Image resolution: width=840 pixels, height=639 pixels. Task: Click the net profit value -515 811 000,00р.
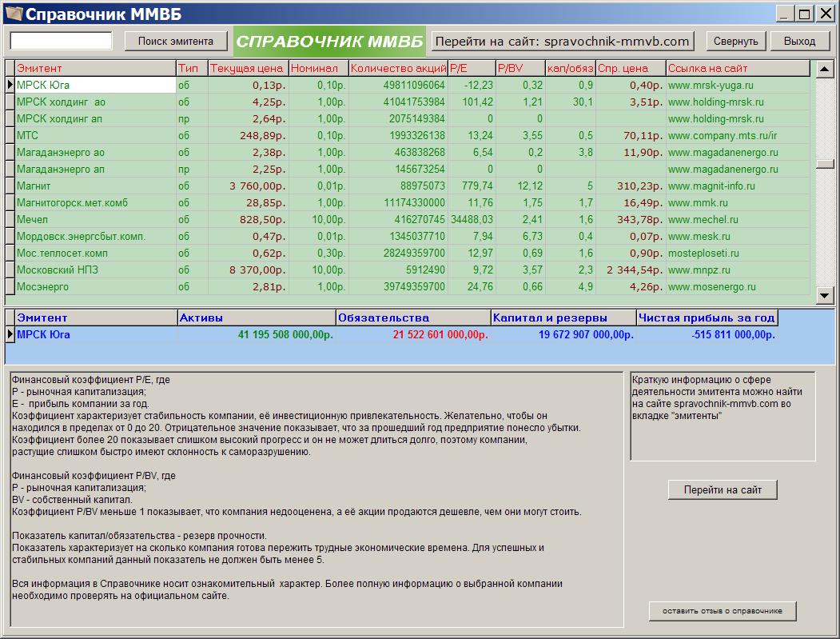[707, 334]
